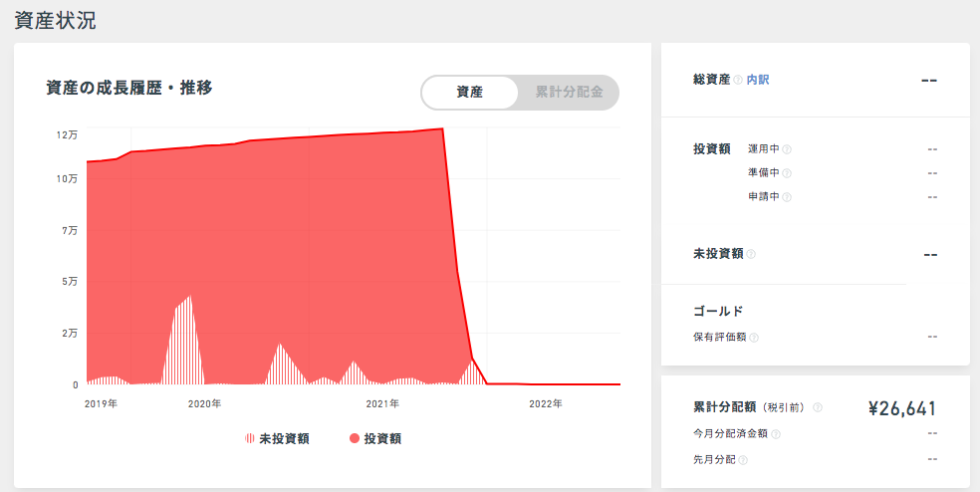Viewport: 980px width, 492px height.
Task: Click the 2021年 axis label
Action: 382,403
